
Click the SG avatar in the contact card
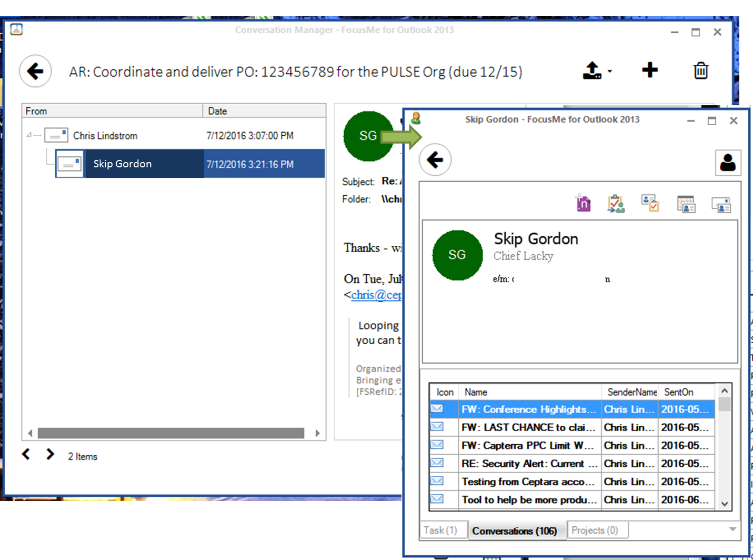[x=457, y=255]
